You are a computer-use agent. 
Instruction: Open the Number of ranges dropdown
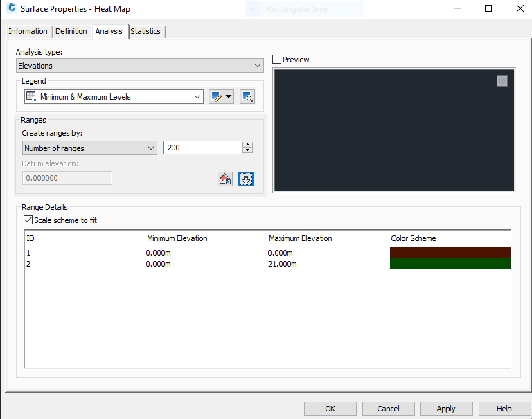click(89, 148)
